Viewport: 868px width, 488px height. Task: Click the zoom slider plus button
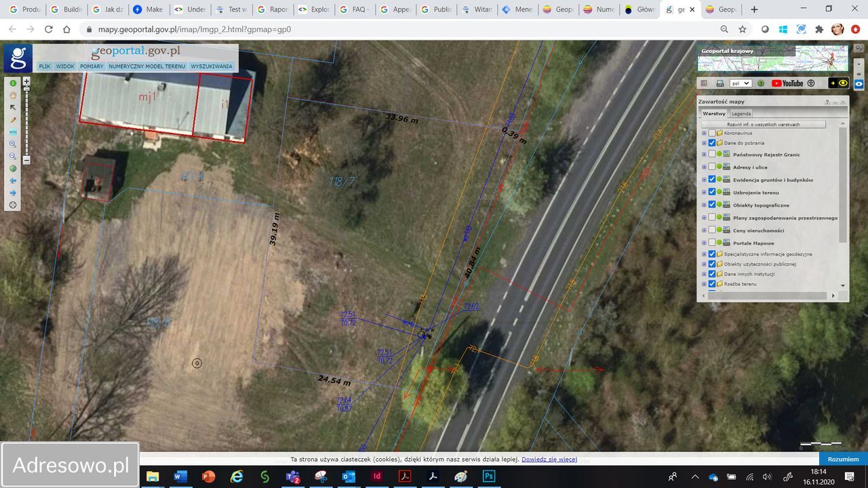26,81
